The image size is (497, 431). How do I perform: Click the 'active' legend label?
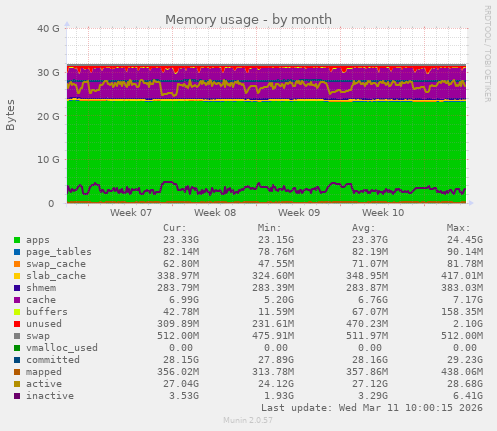click(x=44, y=384)
